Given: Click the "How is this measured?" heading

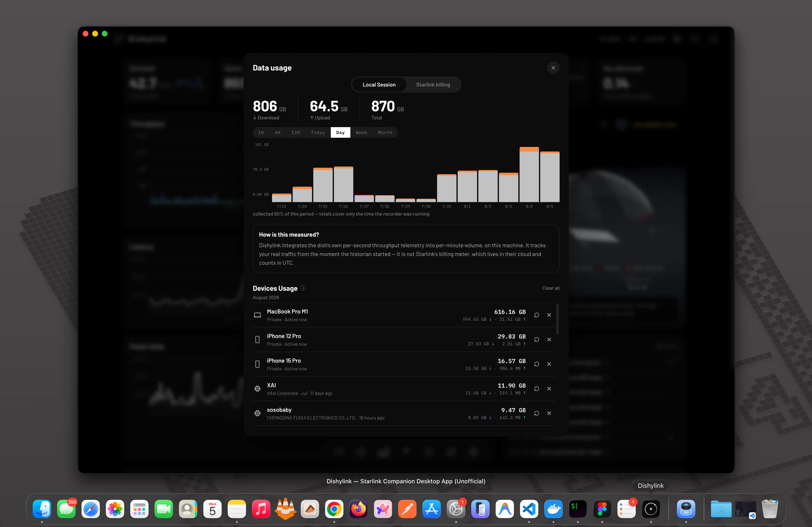Looking at the screenshot, I should 289,234.
